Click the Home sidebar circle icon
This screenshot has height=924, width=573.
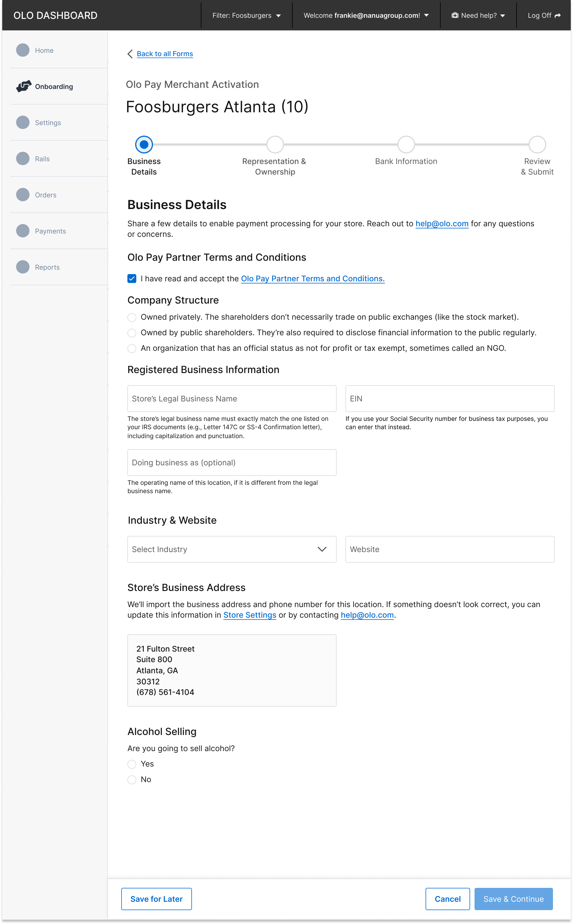(x=23, y=50)
